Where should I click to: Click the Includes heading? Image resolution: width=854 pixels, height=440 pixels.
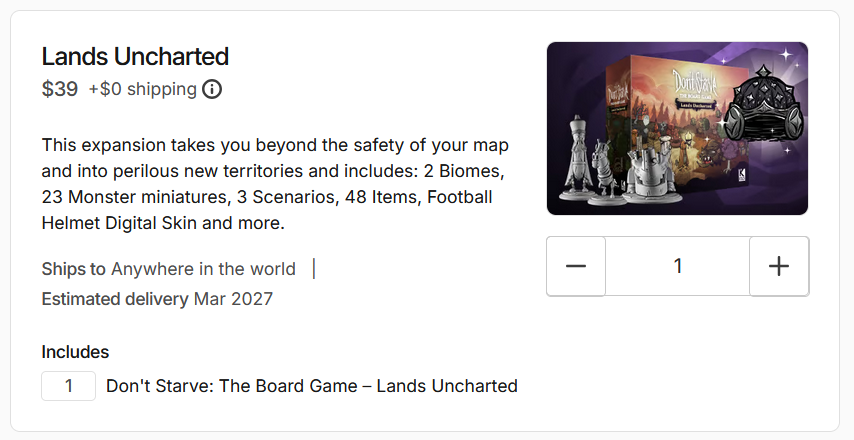click(x=75, y=352)
